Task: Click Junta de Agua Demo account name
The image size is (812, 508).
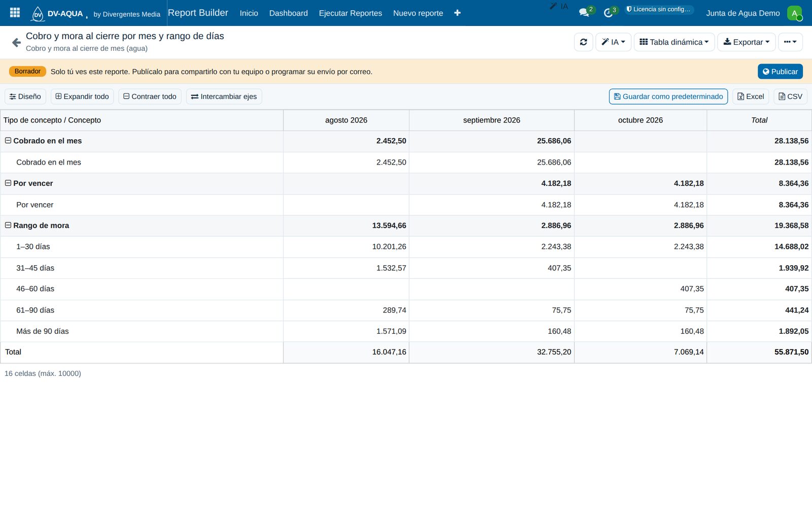Action: 743,13
